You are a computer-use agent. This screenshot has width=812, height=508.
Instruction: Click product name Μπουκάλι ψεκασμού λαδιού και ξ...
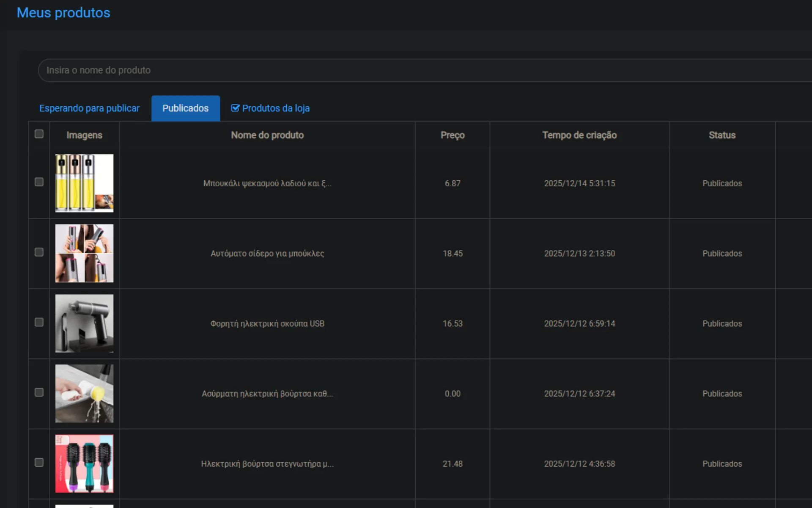pyautogui.click(x=267, y=183)
